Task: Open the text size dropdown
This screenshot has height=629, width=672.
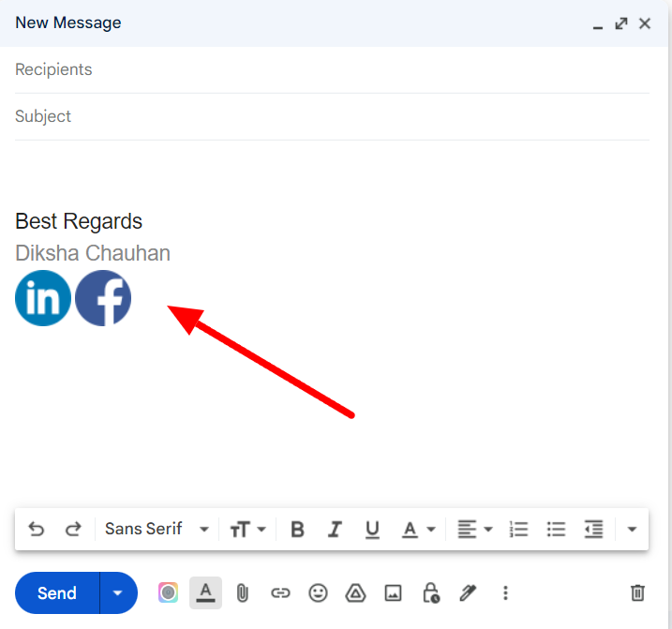Action: click(x=248, y=529)
